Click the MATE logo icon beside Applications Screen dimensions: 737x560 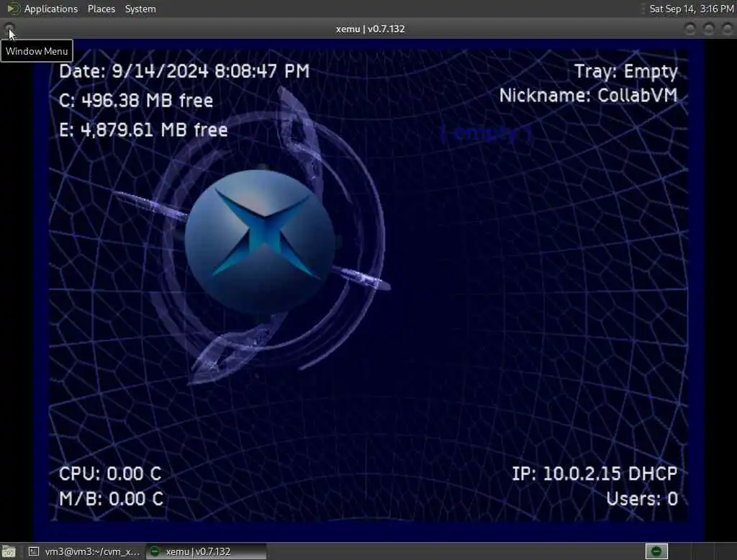pos(13,9)
